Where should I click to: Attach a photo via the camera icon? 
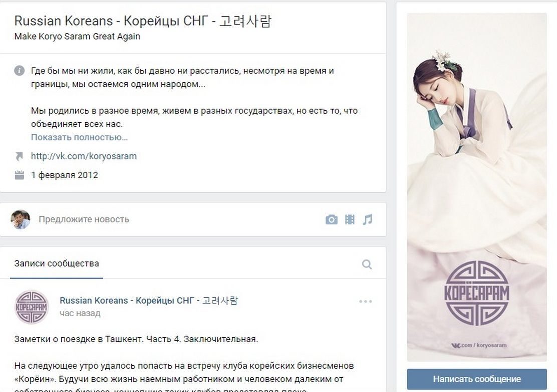331,219
